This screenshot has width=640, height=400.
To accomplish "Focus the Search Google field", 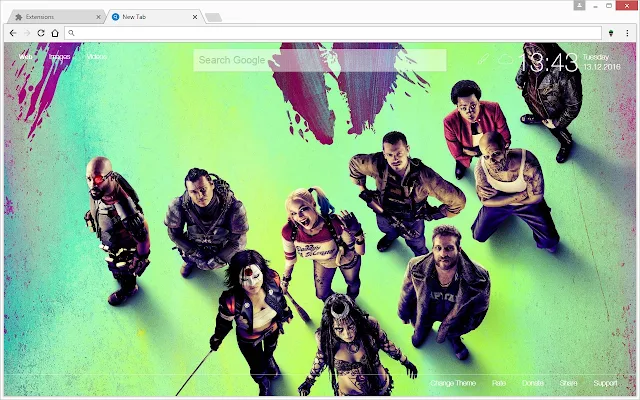I will pyautogui.click(x=320, y=60).
